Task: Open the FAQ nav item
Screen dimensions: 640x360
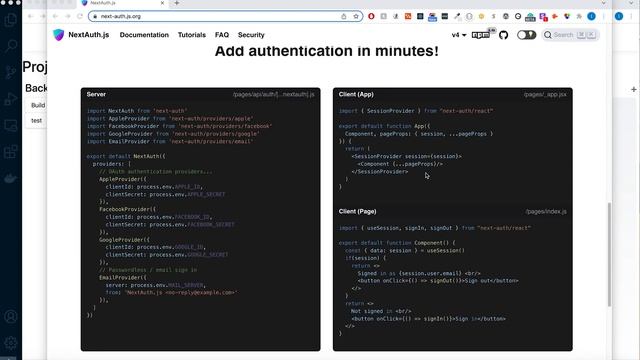Action: click(x=222, y=35)
